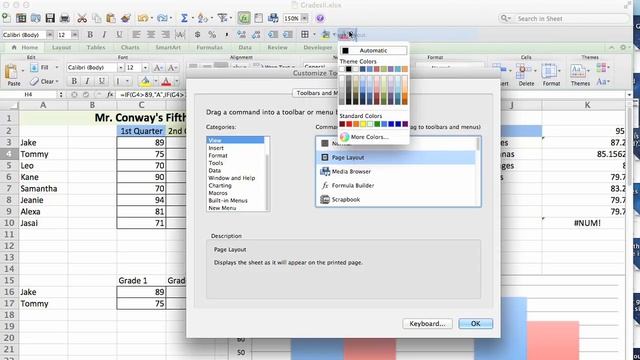Click the Cut scissors icon
640x360 pixels.
[x=82, y=18]
